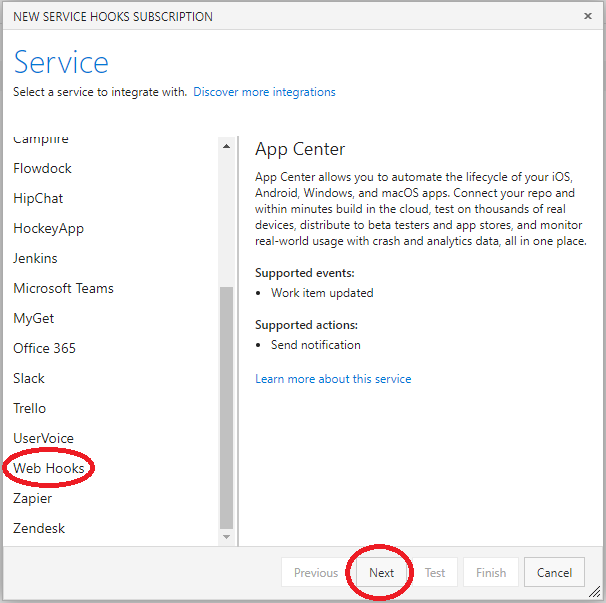Click the services list scrollbar thumb
606x603 pixels.
point(226,407)
